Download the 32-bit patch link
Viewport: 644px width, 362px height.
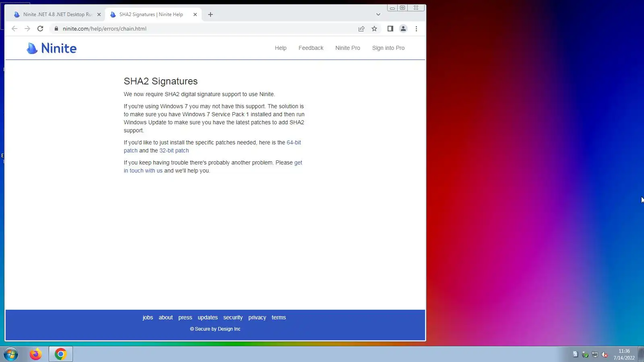174,150
